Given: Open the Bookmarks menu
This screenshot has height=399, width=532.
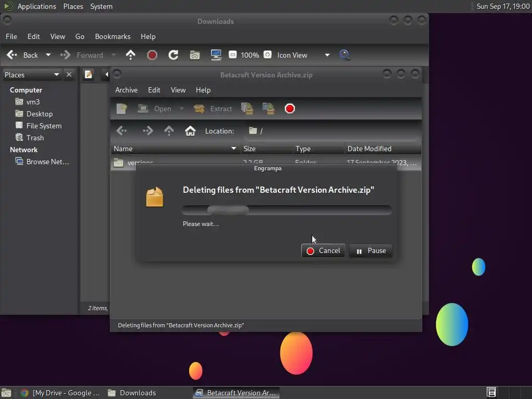Looking at the screenshot, I should 113,36.
